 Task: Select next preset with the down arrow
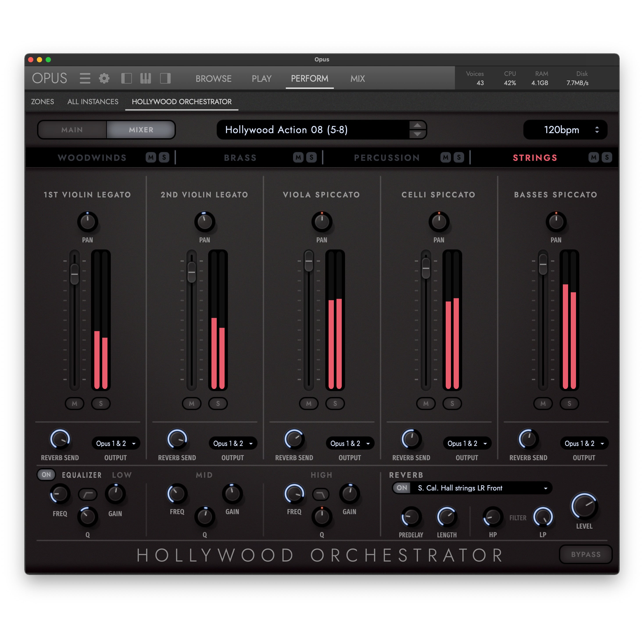417,134
